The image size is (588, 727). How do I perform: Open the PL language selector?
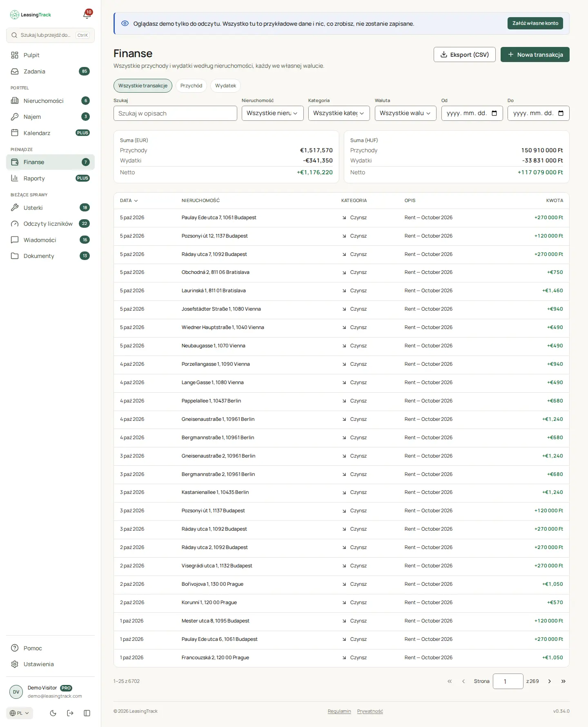[20, 713]
